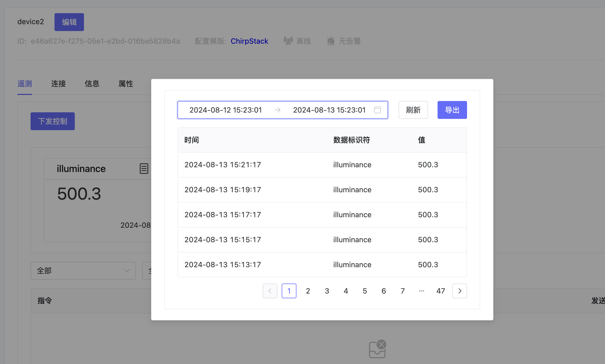Open the ChirpStack configuration template link

(x=249, y=41)
